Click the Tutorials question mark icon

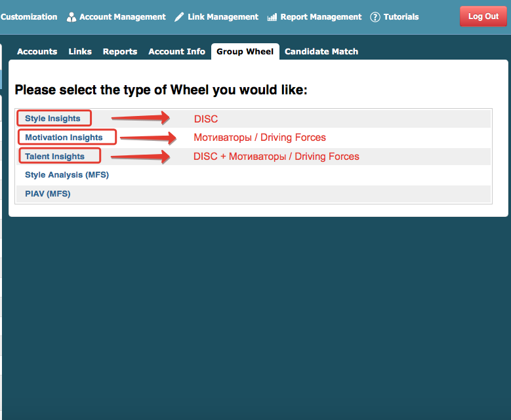pyautogui.click(x=375, y=17)
